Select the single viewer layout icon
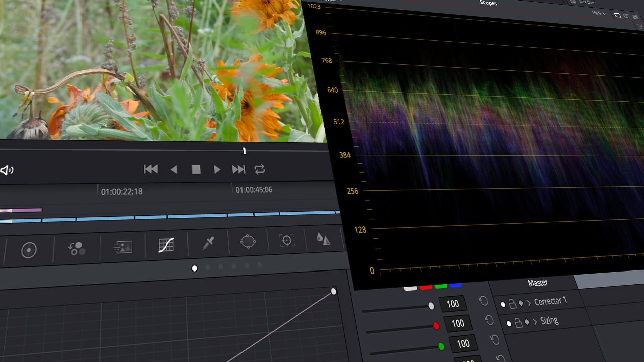 618,15
